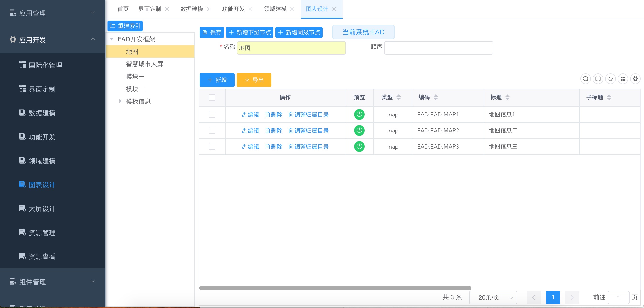Click the 应用开发 gear icon in sidebar
The height and width of the screenshot is (308, 644).
13,39
